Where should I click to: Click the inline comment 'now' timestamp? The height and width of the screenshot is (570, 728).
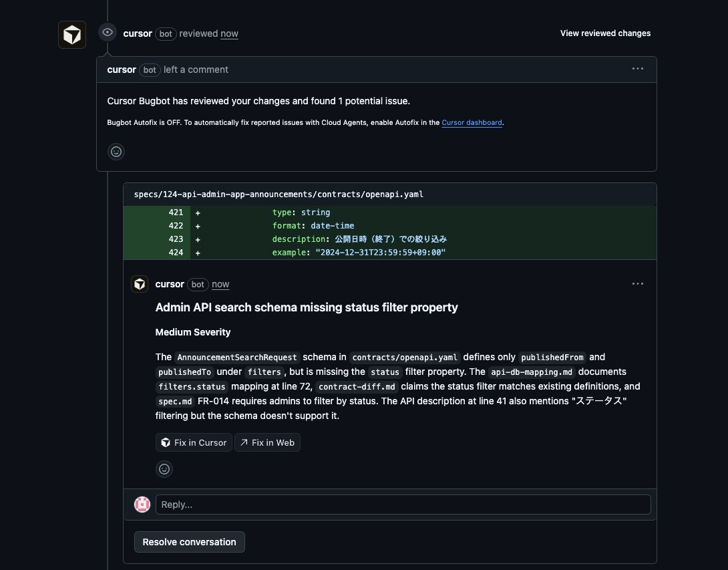[x=220, y=284]
